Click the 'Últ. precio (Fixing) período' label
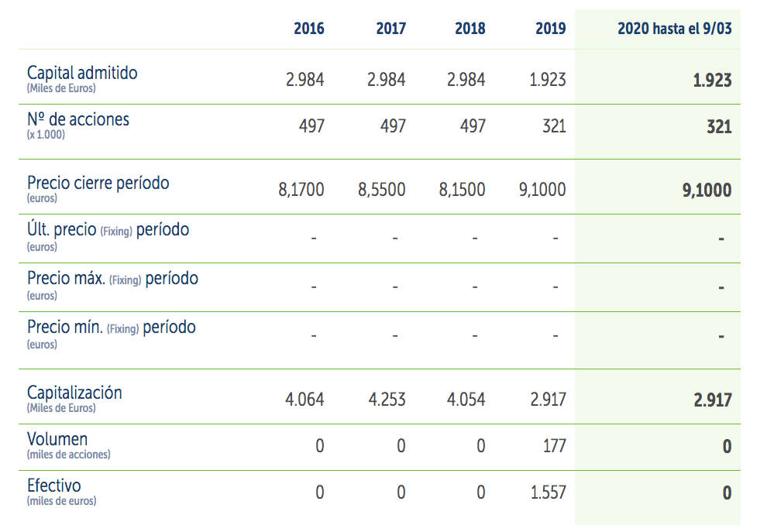Image resolution: width=767 pixels, height=532 pixels. [108, 230]
